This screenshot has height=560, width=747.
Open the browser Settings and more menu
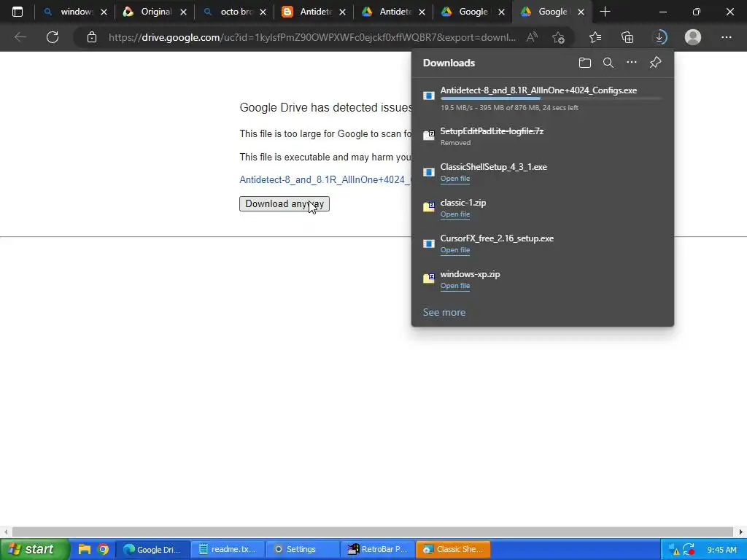click(726, 37)
